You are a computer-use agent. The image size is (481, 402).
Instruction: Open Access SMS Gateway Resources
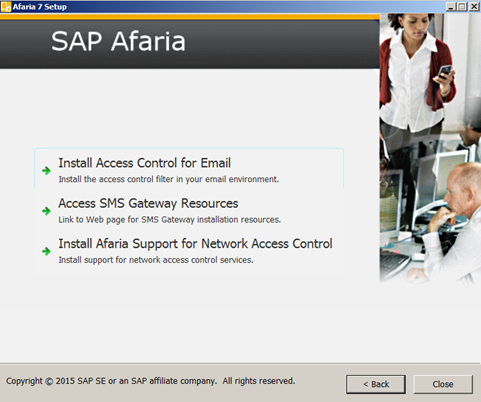pyautogui.click(x=148, y=203)
